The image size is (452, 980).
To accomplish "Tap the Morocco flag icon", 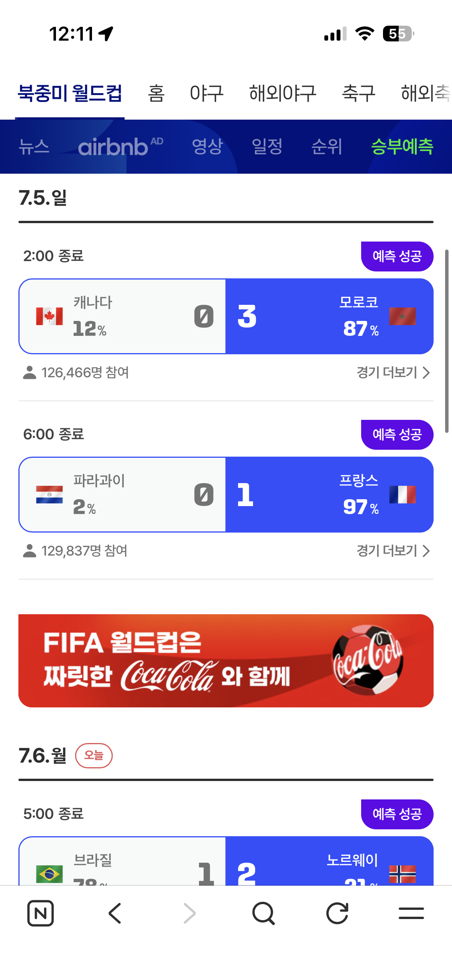I will click(x=403, y=316).
